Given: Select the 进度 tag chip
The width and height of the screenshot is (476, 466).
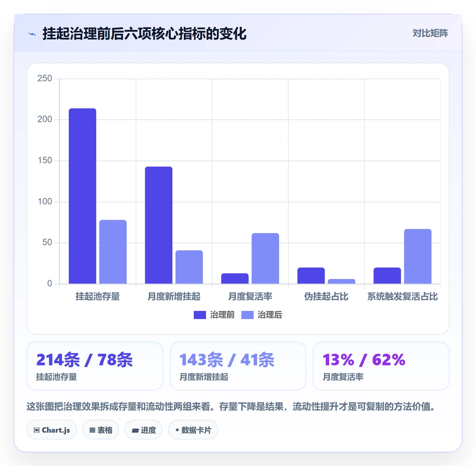Looking at the screenshot, I should pyautogui.click(x=143, y=430).
